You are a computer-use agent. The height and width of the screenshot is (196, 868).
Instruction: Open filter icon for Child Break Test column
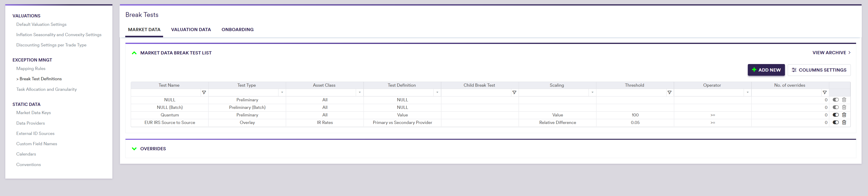point(514,92)
